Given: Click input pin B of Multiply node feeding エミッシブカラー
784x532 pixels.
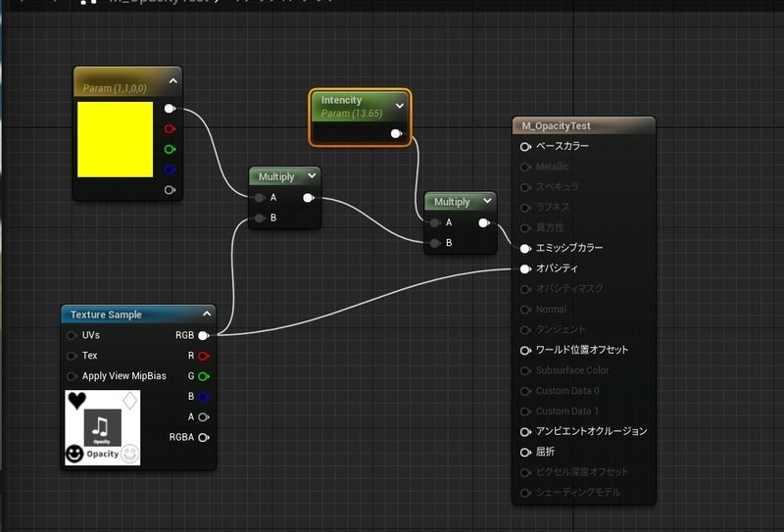Looking at the screenshot, I should click(x=434, y=243).
